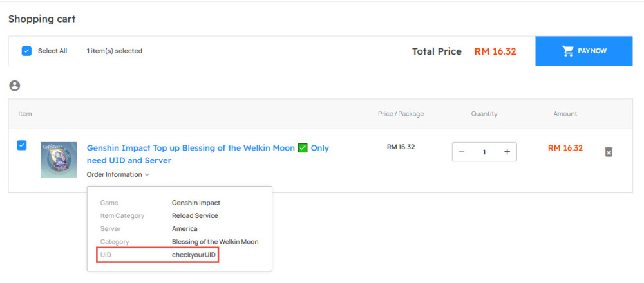The image size is (644, 283).
Task: Click the 'Total Price' label
Action: [x=437, y=51]
